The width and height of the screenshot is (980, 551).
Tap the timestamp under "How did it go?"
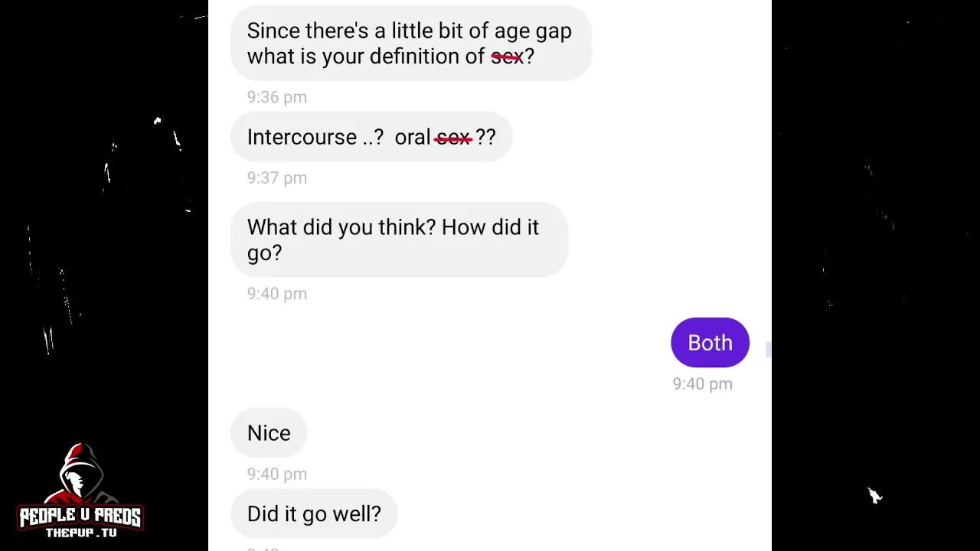(x=276, y=294)
